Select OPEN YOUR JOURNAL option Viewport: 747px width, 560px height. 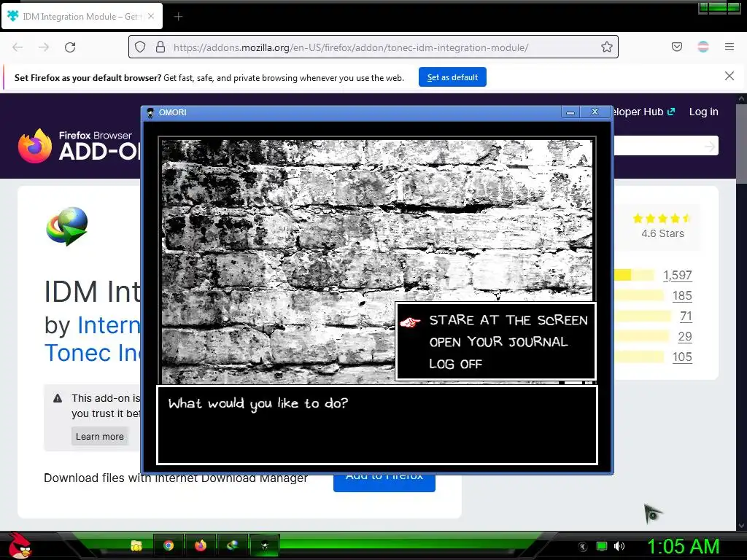point(498,342)
